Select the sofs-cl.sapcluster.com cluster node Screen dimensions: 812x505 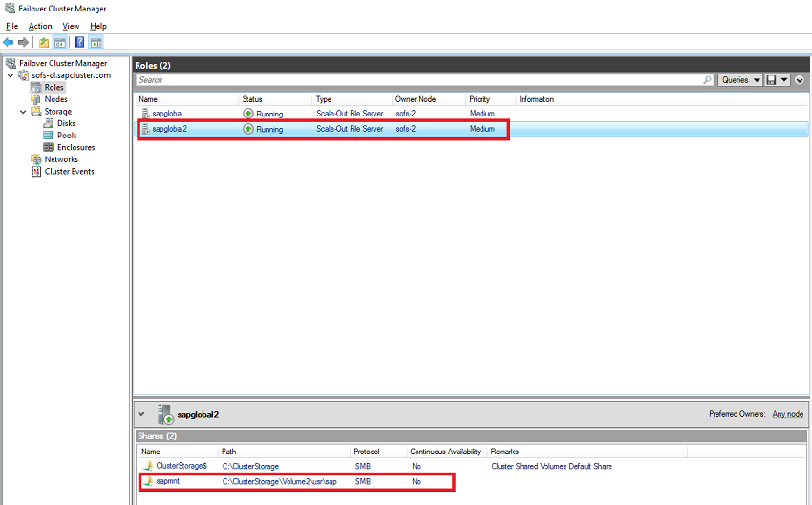coord(71,75)
